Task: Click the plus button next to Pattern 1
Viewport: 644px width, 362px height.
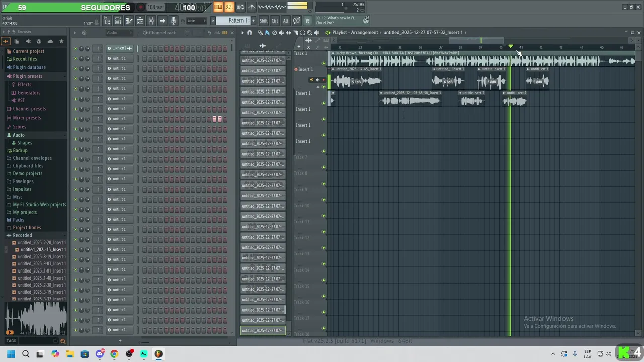Action: (x=253, y=21)
